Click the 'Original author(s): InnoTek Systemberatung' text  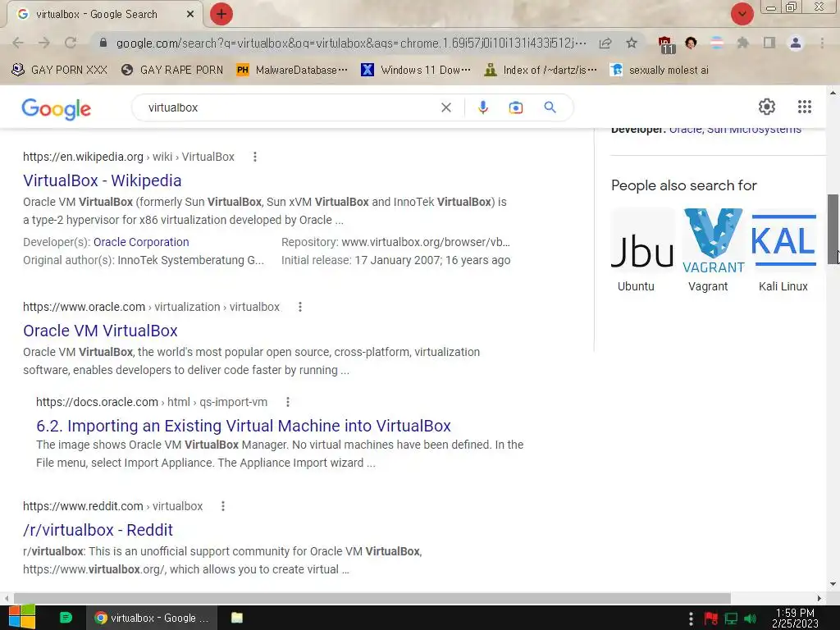click(144, 260)
